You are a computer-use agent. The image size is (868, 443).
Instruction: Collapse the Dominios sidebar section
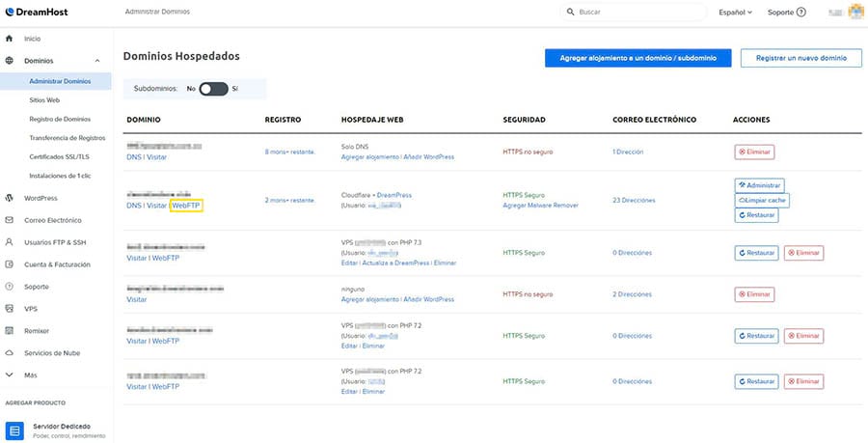[97, 61]
